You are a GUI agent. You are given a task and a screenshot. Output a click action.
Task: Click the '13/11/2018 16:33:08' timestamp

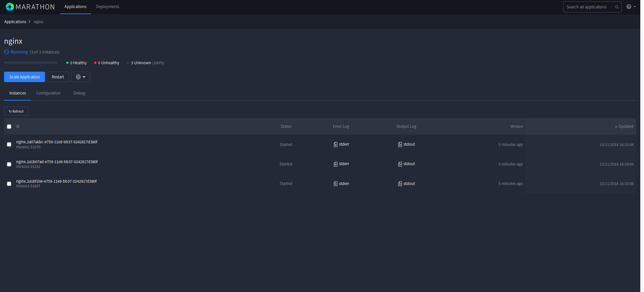[616, 184]
